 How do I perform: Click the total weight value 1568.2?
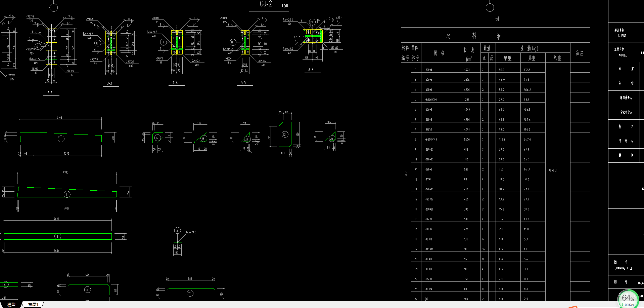553,170
